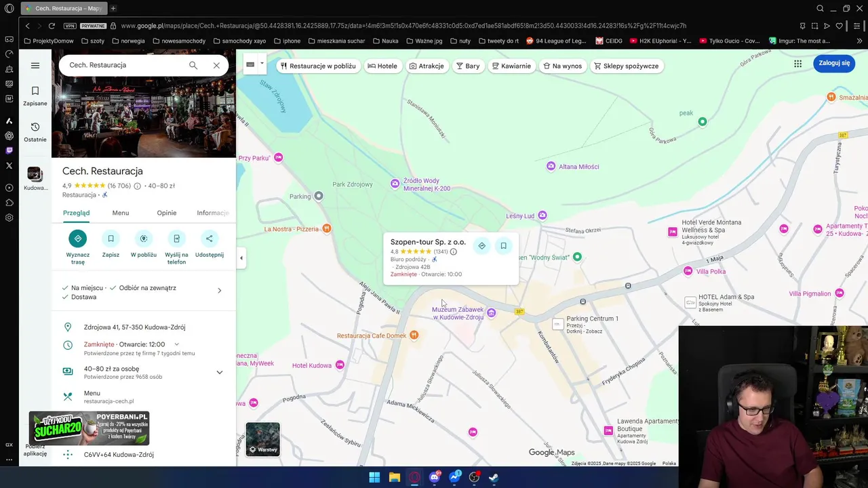868x488 pixels.
Task: Select the Hotel Kudowa marker
Action: point(340,365)
